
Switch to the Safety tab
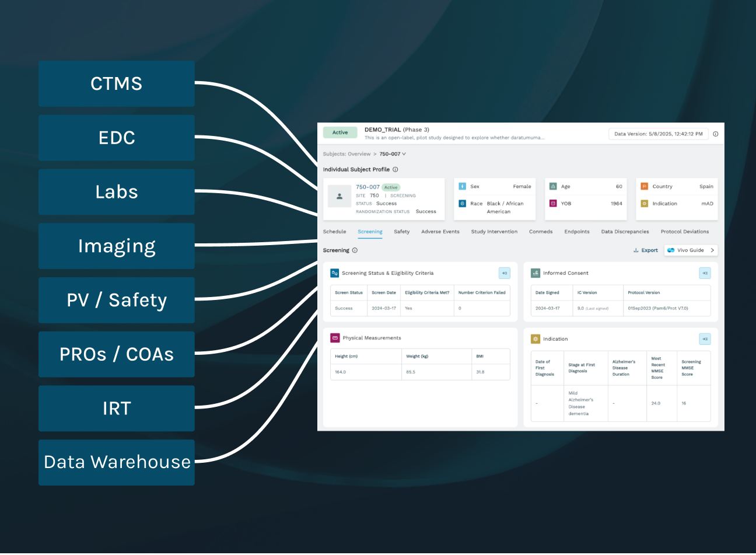point(401,232)
